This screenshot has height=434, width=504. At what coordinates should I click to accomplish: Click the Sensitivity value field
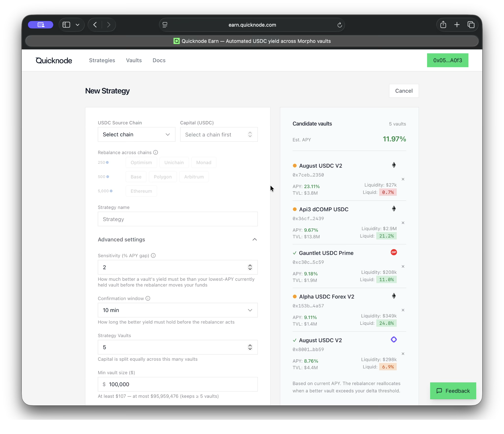coord(178,267)
